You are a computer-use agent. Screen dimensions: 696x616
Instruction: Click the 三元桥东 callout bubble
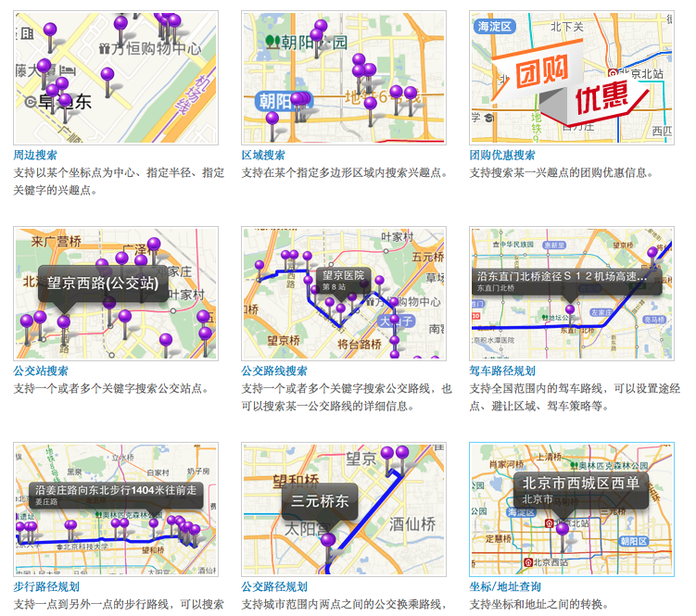pyautogui.click(x=320, y=502)
